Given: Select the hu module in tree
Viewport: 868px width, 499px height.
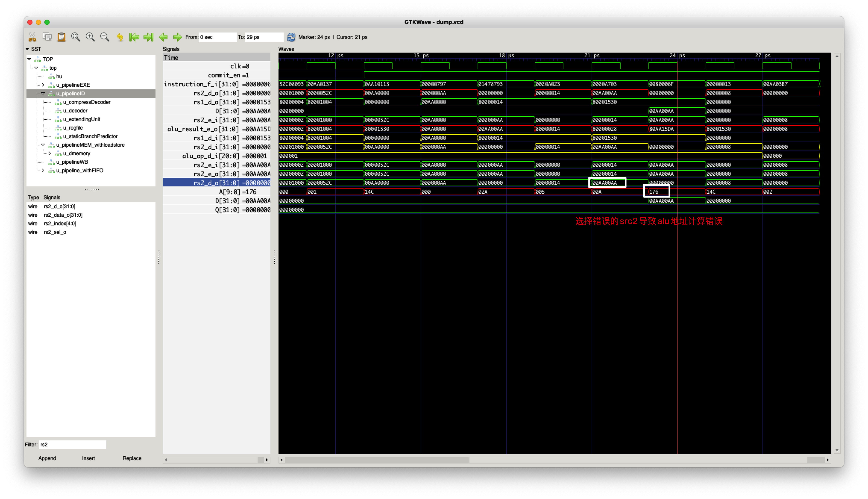Looking at the screenshot, I should click(59, 76).
